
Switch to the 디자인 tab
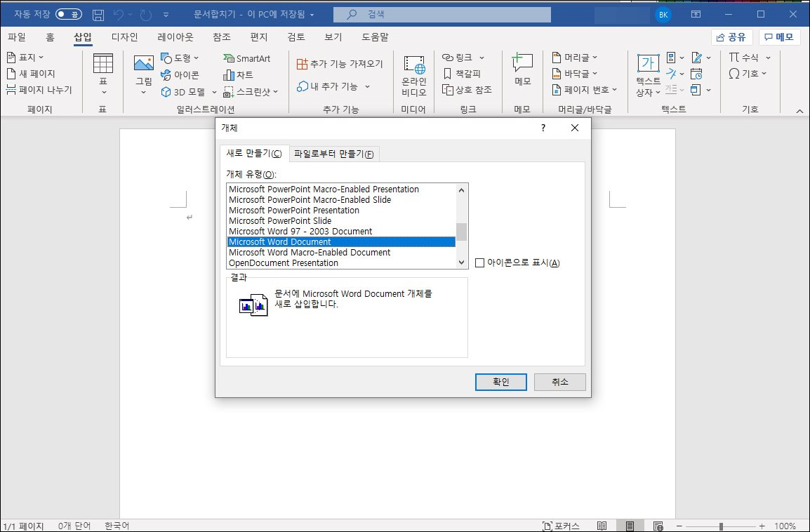[124, 37]
